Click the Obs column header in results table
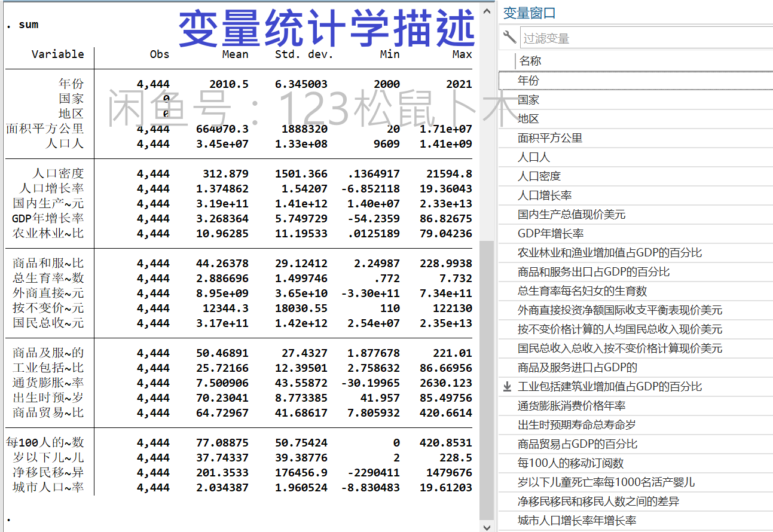Viewport: 773px width, 532px height. (160, 54)
